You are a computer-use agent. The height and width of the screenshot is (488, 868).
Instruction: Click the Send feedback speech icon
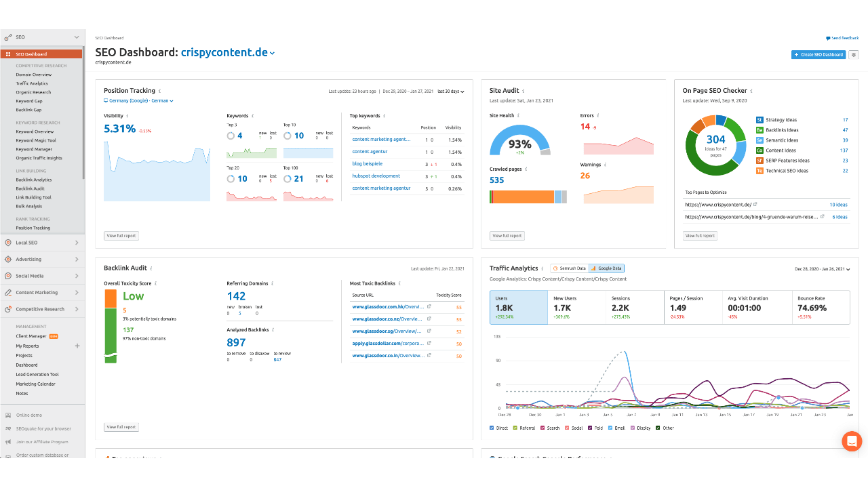coord(828,39)
